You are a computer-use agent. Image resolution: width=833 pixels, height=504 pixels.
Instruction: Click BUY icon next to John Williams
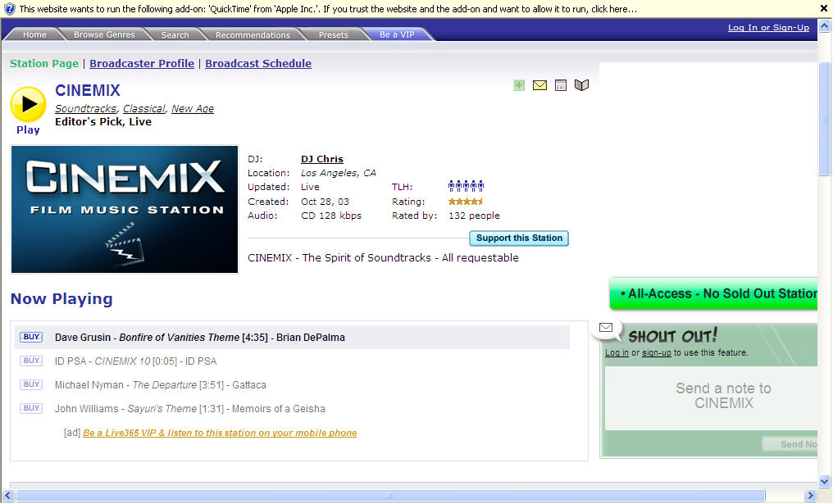(x=31, y=408)
